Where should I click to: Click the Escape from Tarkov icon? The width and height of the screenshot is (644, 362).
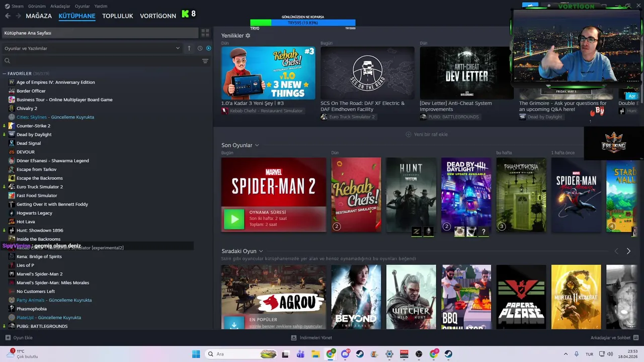(x=12, y=169)
